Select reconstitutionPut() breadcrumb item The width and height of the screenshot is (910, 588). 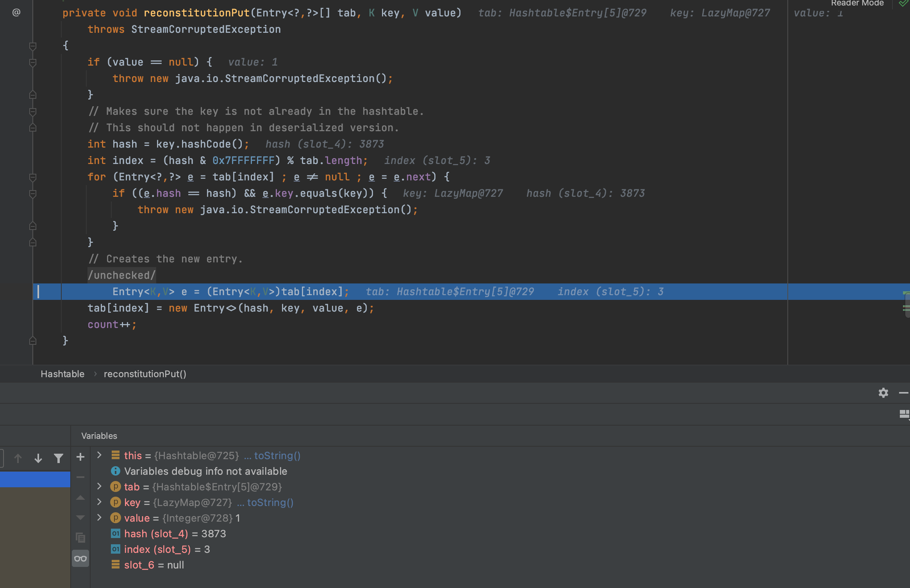[x=145, y=374]
